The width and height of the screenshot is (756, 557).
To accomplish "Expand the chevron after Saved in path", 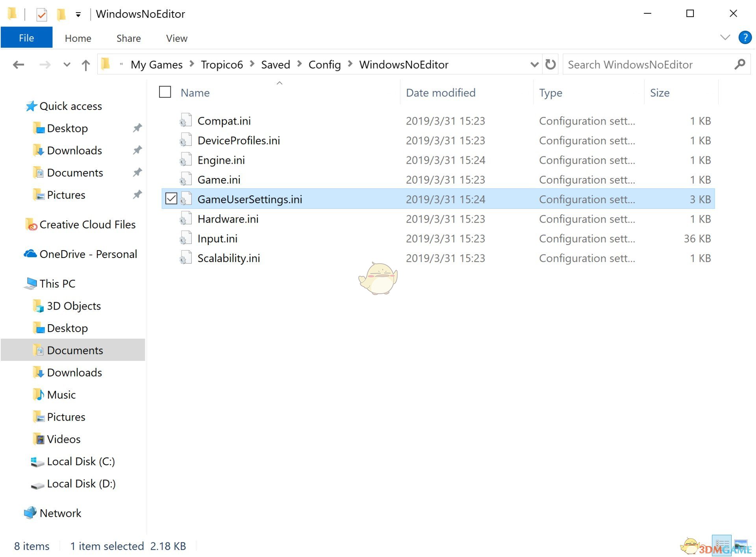I will (299, 64).
